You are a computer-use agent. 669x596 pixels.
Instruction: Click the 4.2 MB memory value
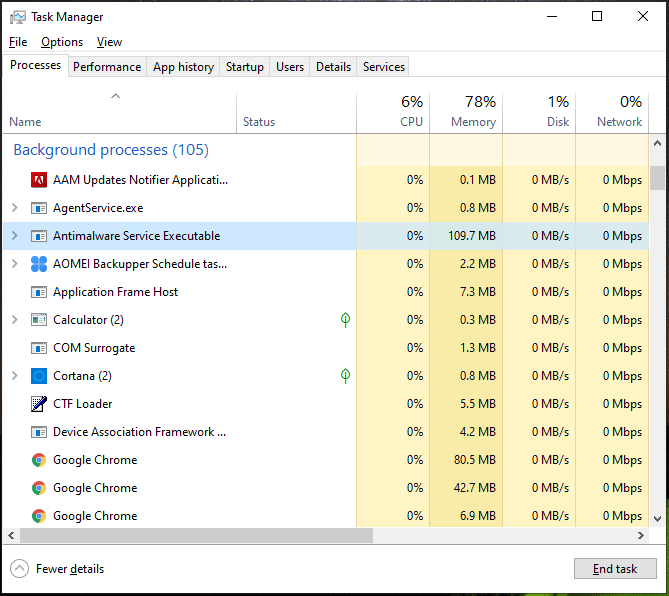[478, 432]
